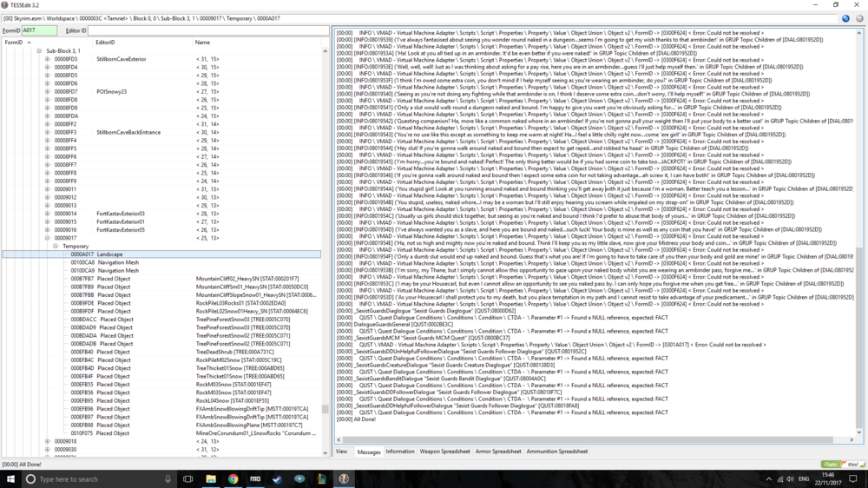Open the network status tray icon
This screenshot has height=488, width=868.
point(780,479)
